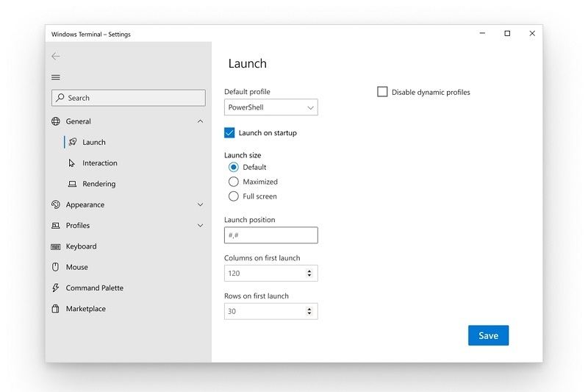588x392 pixels.
Task: Click the Keyboard icon
Action: pos(56,246)
